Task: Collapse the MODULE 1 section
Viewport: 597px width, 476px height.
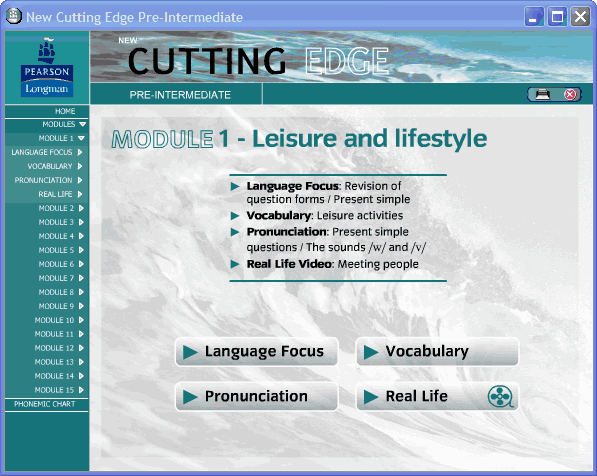Action: tap(81, 138)
